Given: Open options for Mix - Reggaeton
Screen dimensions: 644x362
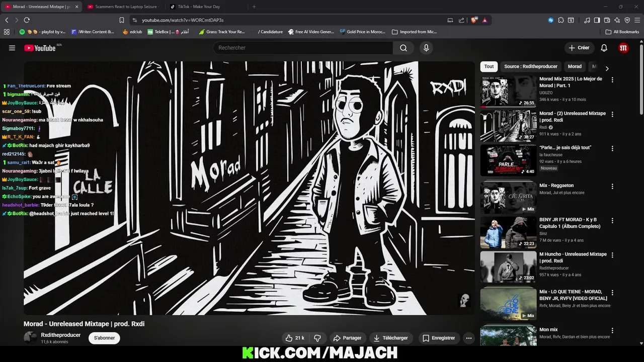Looking at the screenshot, I should pyautogui.click(x=612, y=186).
